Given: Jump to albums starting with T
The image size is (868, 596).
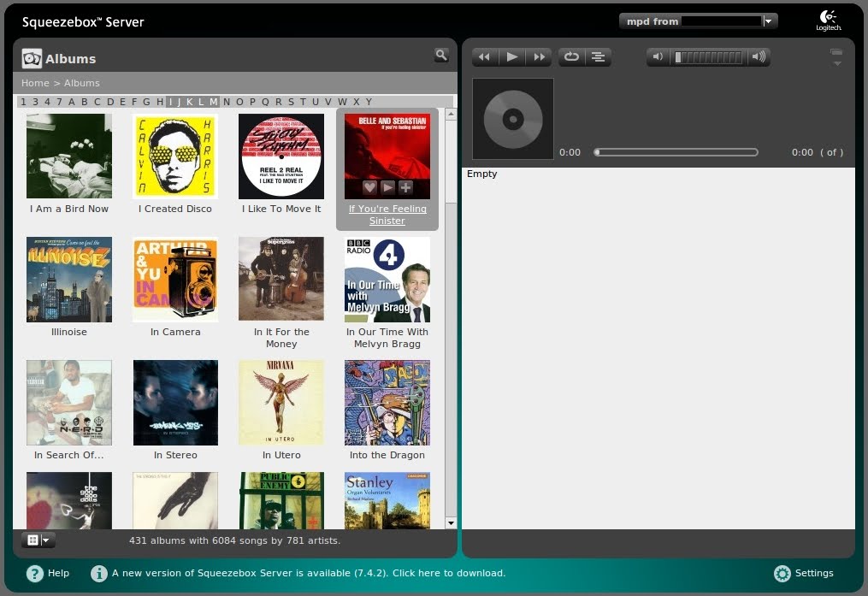Looking at the screenshot, I should [x=303, y=102].
